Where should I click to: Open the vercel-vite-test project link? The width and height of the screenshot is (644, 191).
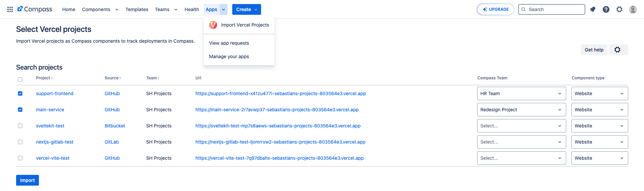click(53, 158)
